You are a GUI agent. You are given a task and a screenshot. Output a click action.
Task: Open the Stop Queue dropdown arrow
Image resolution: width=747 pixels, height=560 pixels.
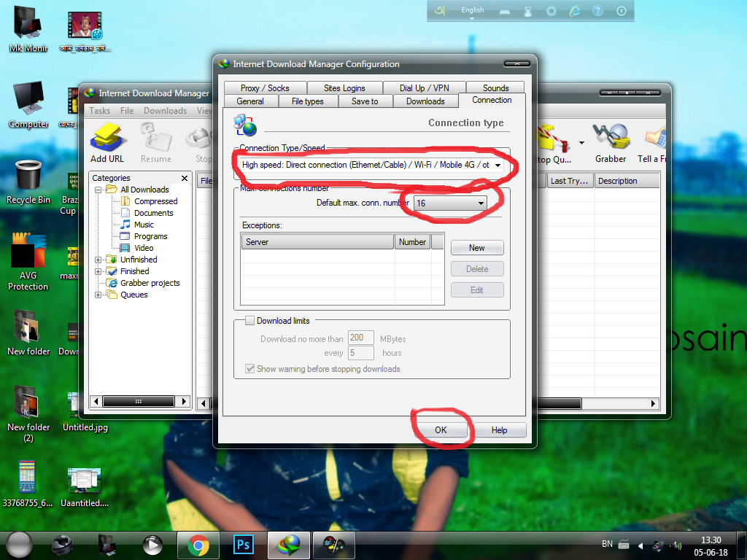[581, 142]
